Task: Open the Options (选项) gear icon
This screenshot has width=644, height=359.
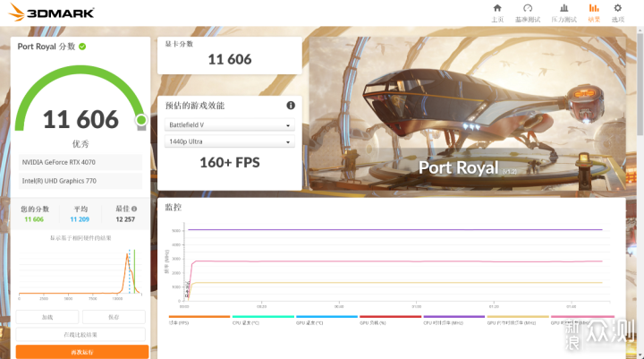Action: pos(618,12)
